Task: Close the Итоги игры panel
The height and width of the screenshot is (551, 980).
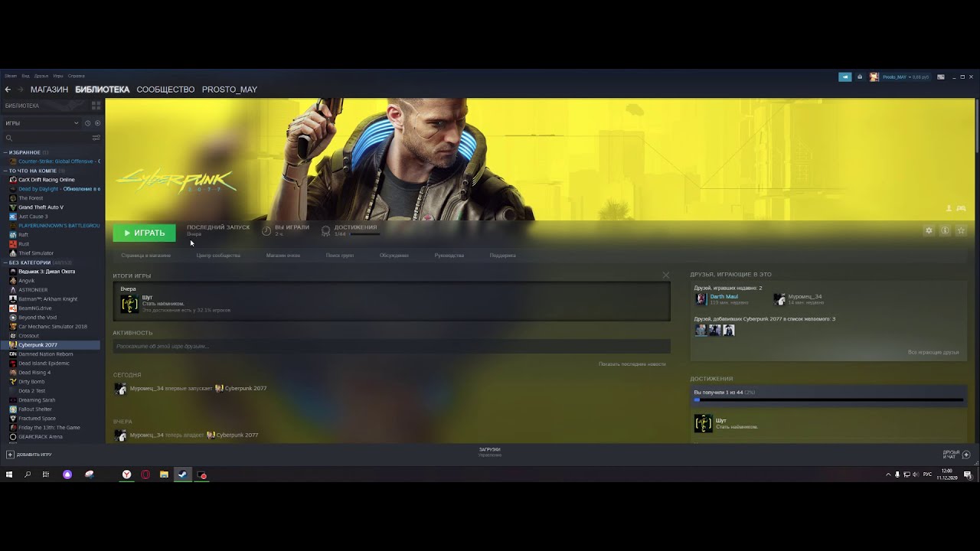Action: tap(665, 275)
